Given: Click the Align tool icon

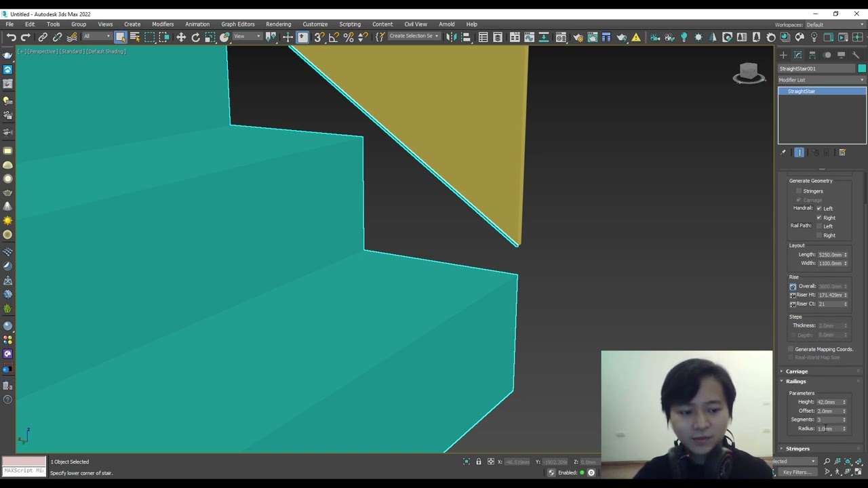Looking at the screenshot, I should tap(466, 37).
